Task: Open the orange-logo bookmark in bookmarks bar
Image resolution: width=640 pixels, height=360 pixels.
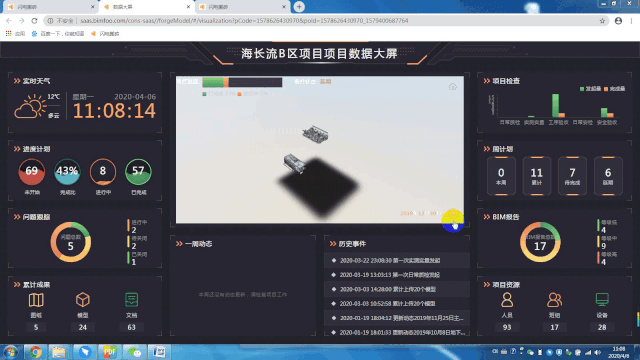Action: (105, 33)
